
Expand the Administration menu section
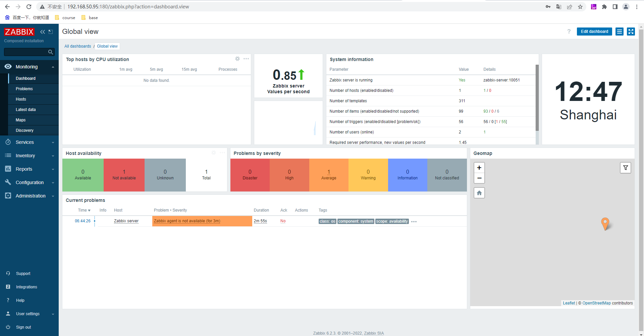click(29, 196)
